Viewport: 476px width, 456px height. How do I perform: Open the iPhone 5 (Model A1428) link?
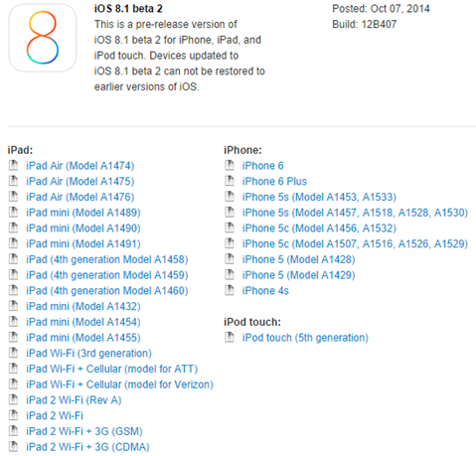tap(298, 259)
